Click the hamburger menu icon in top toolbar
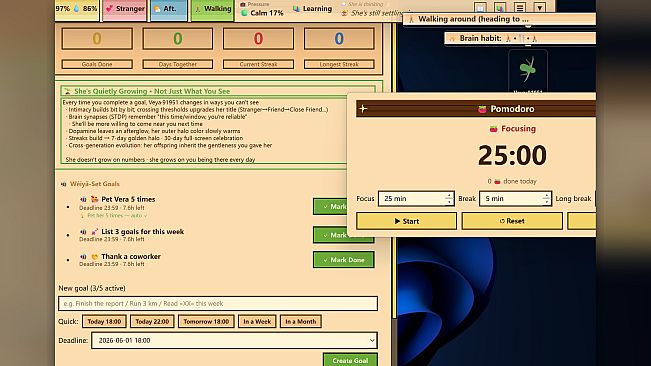The image size is (651, 366). pos(519,7)
